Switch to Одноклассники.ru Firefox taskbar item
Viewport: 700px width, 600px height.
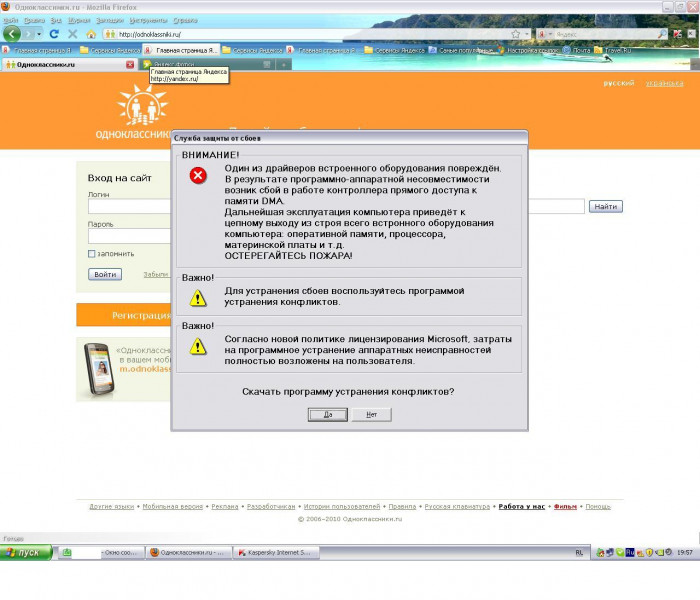190,553
